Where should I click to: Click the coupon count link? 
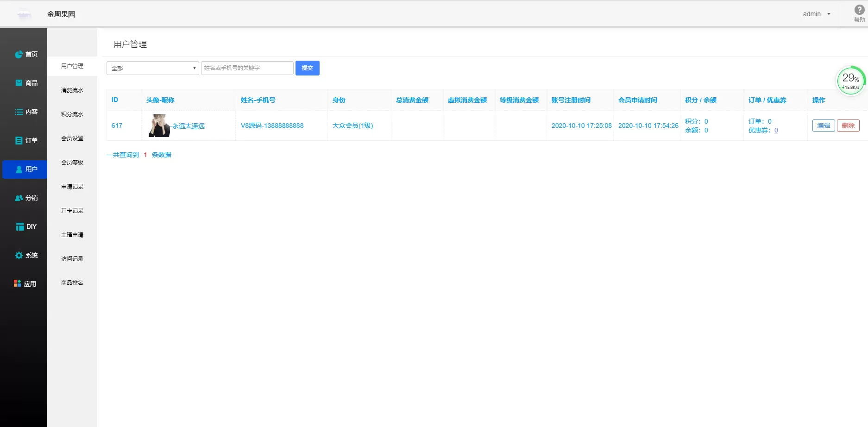tap(776, 131)
